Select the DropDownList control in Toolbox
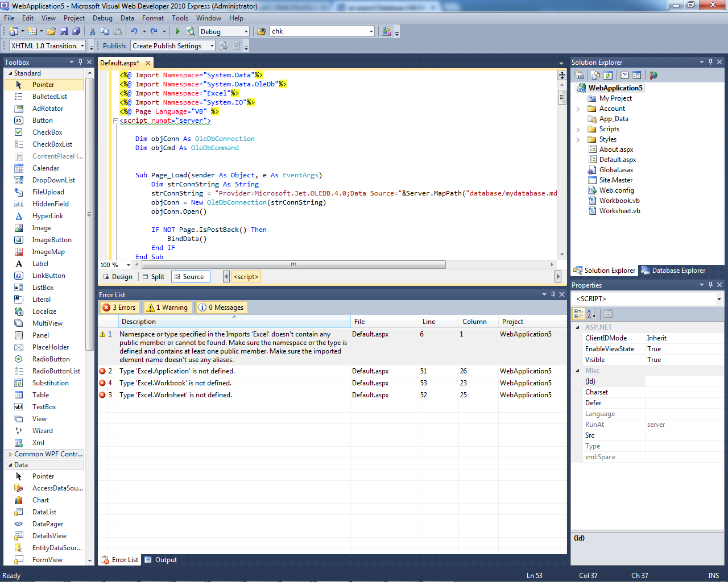The height and width of the screenshot is (582, 728). pos(44,180)
